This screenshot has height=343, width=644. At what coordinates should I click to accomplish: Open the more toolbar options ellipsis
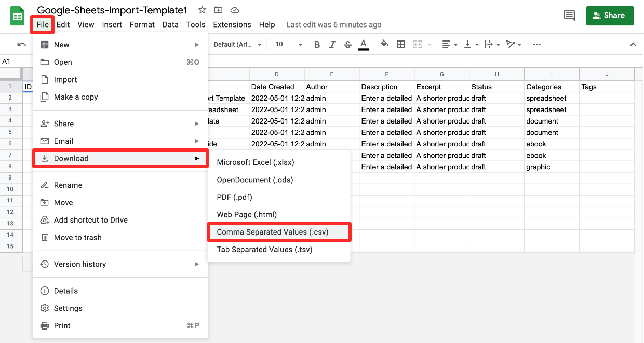click(536, 44)
